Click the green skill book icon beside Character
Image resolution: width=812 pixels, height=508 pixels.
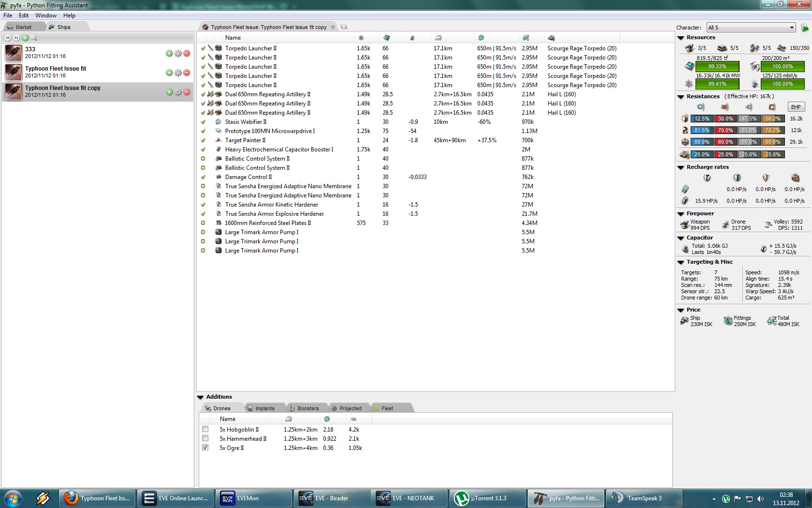point(805,28)
